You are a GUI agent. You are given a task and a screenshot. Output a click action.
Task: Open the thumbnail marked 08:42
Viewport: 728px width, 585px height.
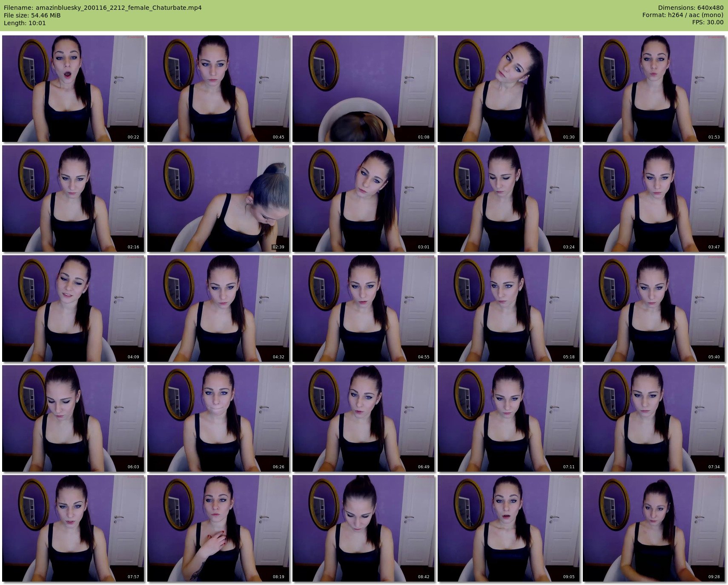[364, 528]
